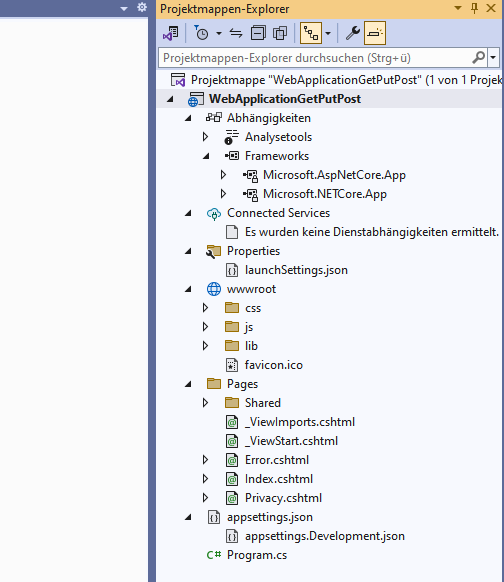Click the appsettings.json file icon
This screenshot has height=582, width=504.
click(214, 517)
